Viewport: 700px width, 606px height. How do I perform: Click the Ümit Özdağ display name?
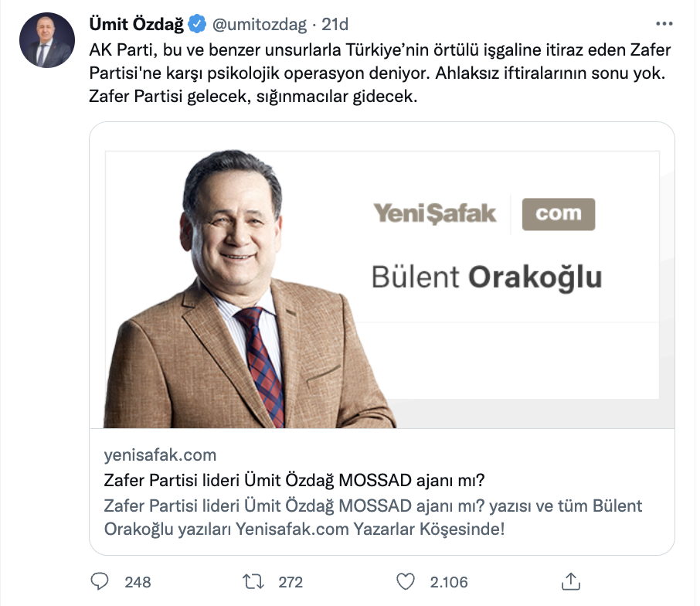click(x=137, y=25)
